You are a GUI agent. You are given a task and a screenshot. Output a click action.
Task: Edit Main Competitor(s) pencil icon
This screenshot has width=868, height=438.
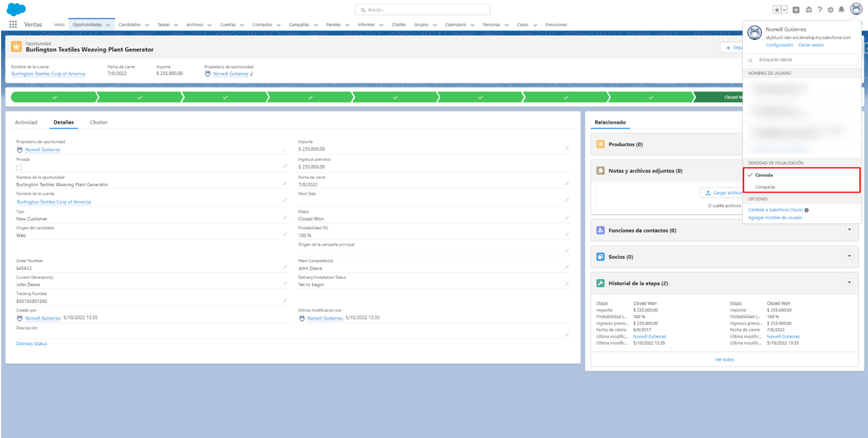point(567,267)
